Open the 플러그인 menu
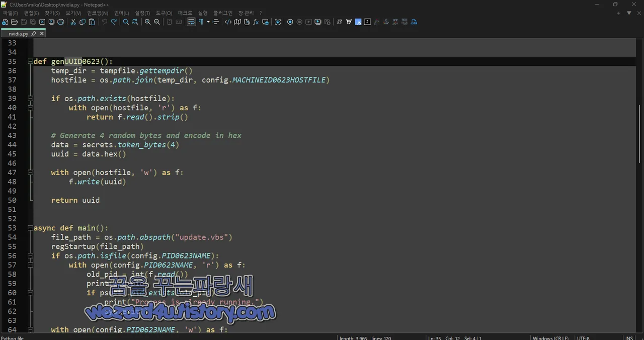 [223, 13]
